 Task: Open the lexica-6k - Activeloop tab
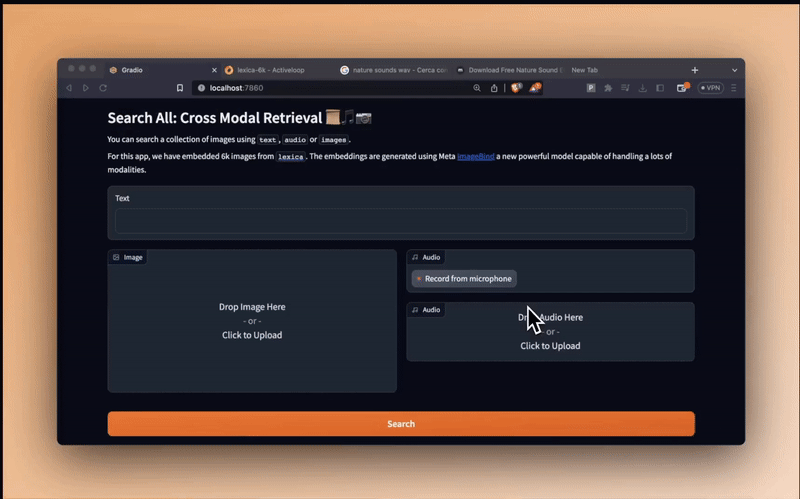(271, 70)
